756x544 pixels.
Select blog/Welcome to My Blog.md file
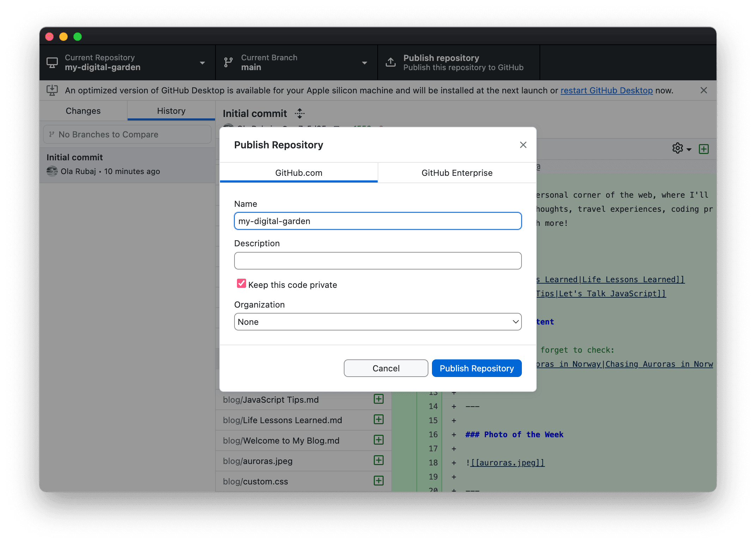pos(304,440)
